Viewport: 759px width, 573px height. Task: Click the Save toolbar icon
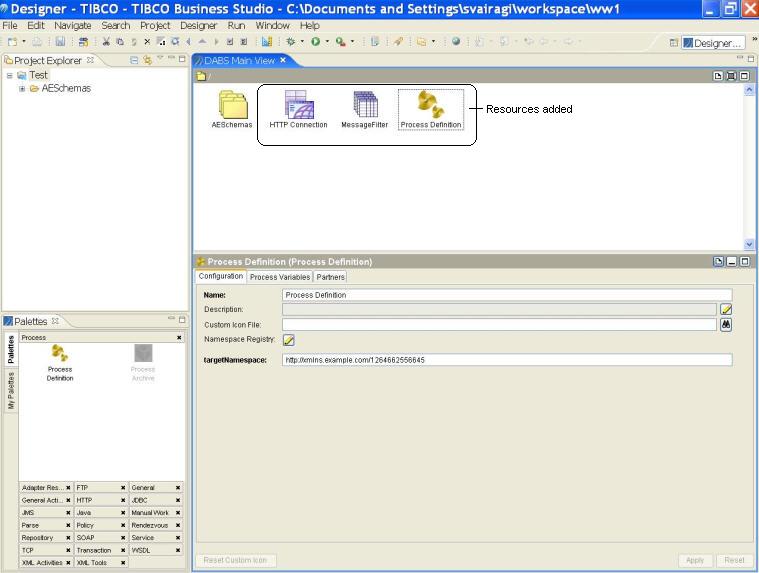pyautogui.click(x=60, y=42)
